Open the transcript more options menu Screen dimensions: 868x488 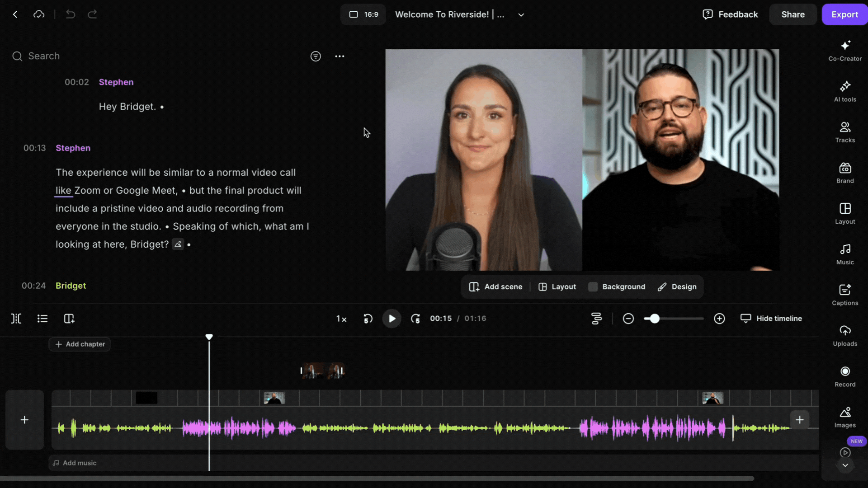click(340, 56)
